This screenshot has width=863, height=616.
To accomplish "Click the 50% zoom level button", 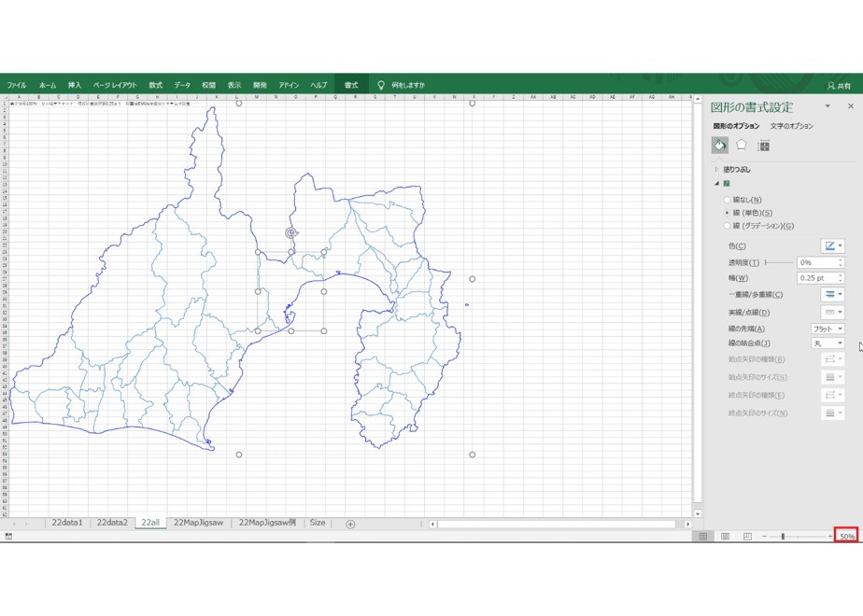I will [x=846, y=537].
